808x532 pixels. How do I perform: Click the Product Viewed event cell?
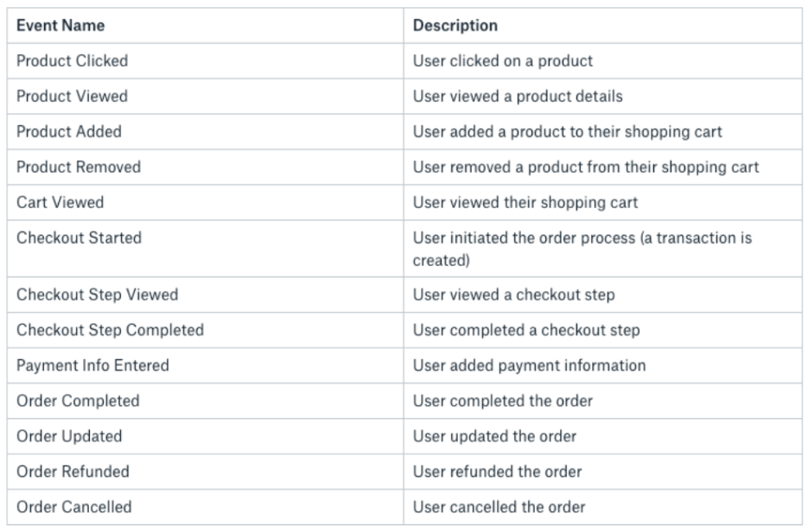72,97
